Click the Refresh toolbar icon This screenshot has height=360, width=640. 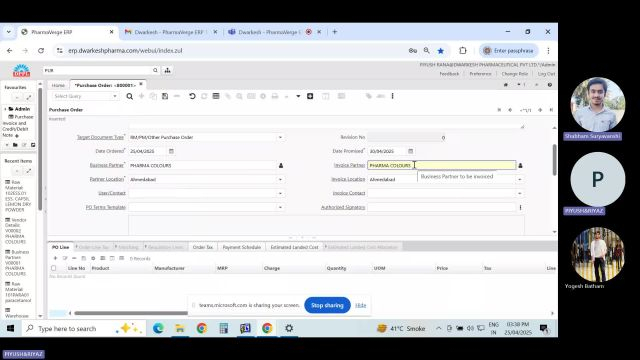[x=204, y=96]
